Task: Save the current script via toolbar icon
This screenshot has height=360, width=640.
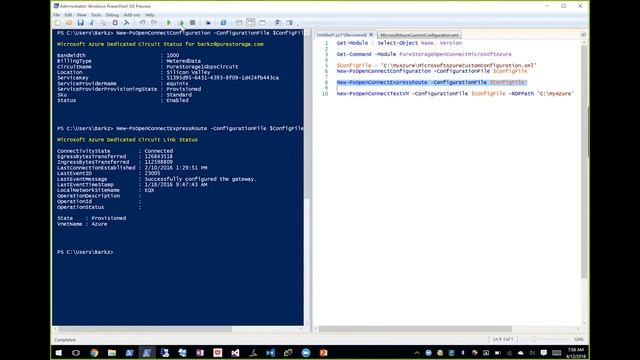Action: coord(80,23)
